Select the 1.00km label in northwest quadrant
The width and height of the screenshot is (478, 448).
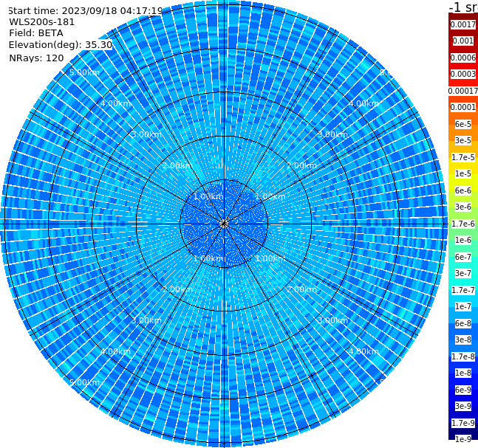tap(209, 196)
